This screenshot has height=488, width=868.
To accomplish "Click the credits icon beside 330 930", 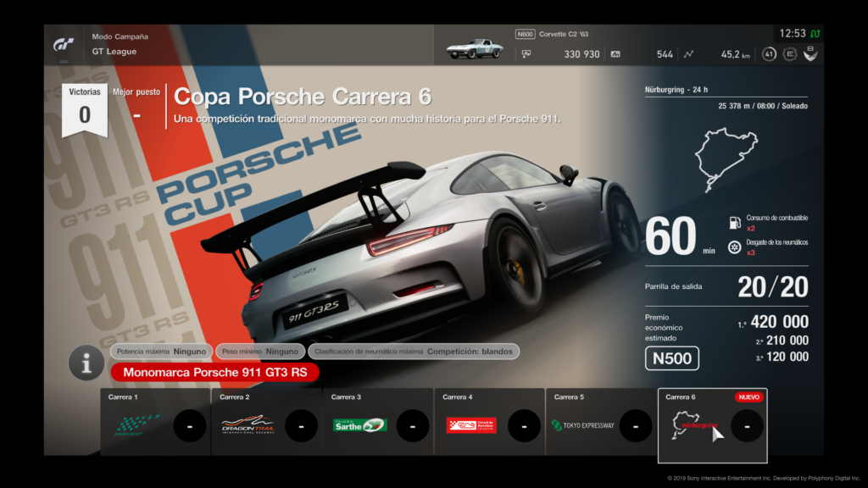I will 526,54.
